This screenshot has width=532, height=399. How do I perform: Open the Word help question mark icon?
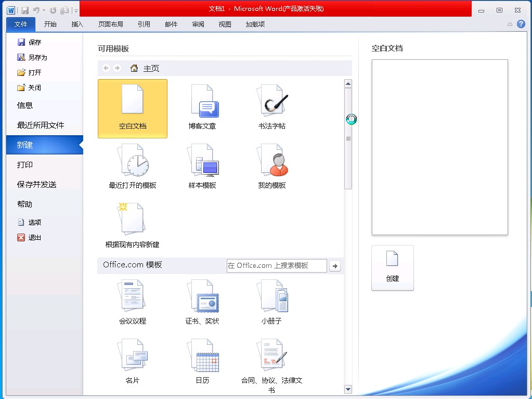point(521,24)
